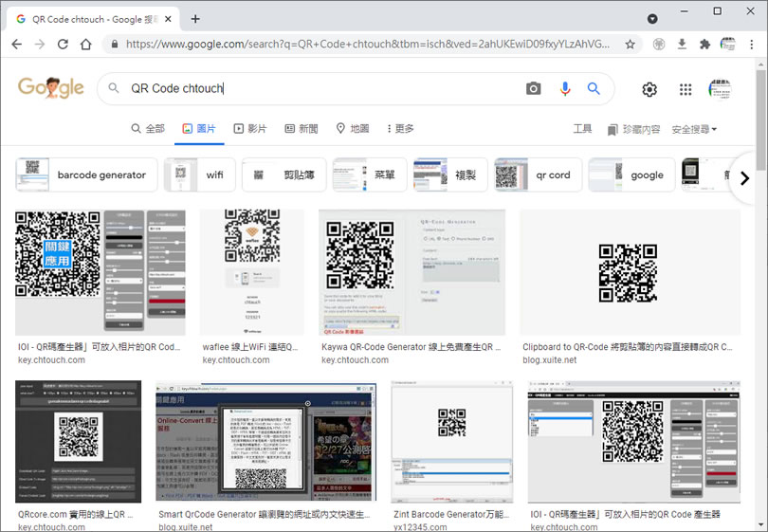The height and width of the screenshot is (532, 768).
Task: Open a new browser tab
Action: point(195,19)
